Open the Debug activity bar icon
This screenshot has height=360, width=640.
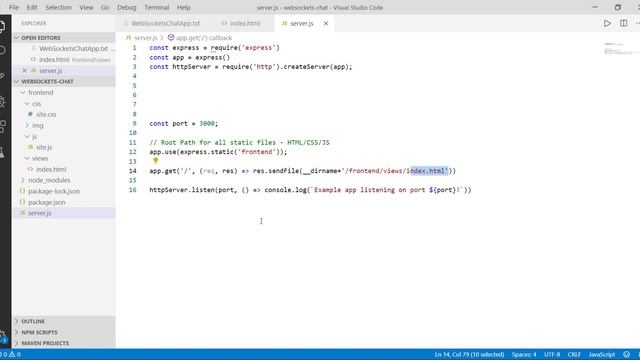coord(2,101)
